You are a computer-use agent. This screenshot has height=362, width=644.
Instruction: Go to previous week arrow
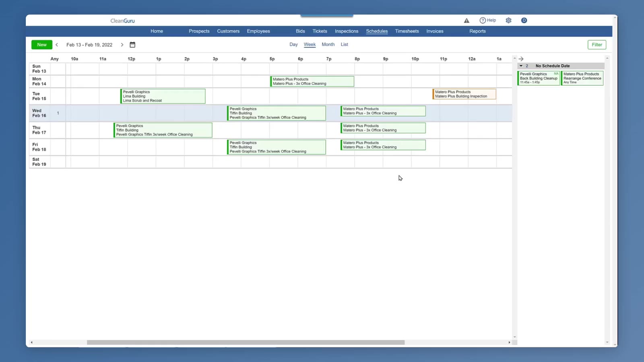[x=57, y=45]
